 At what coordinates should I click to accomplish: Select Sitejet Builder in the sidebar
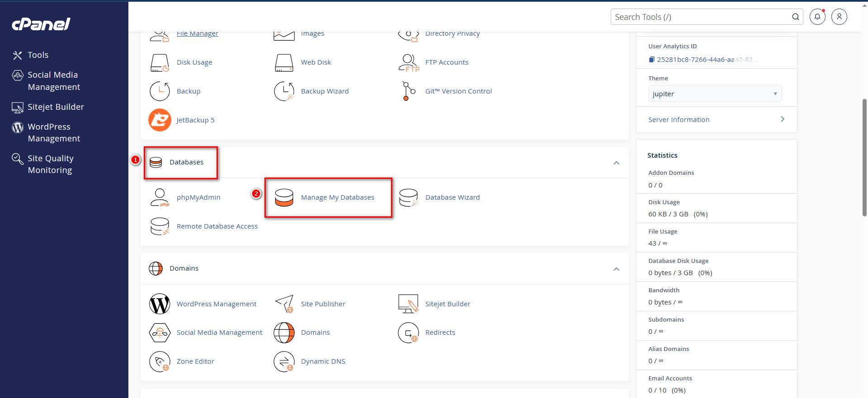[47, 107]
